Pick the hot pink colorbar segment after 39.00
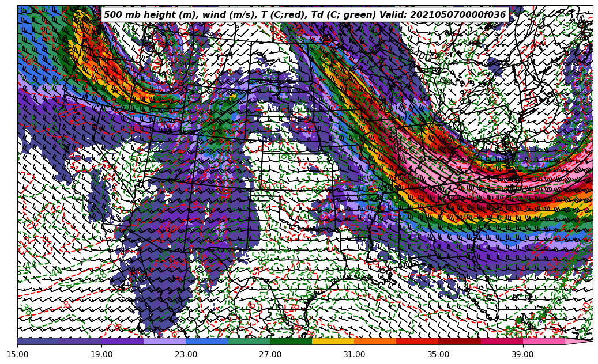Screen dimensions: 598x364 pyautogui.click(x=544, y=341)
